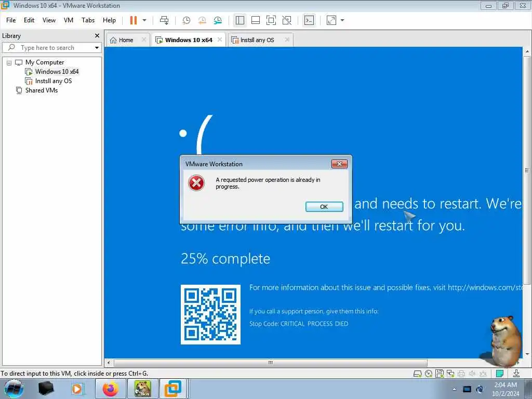Open the media player taskbar icon
Screen dimensions: 532x399
(77, 389)
